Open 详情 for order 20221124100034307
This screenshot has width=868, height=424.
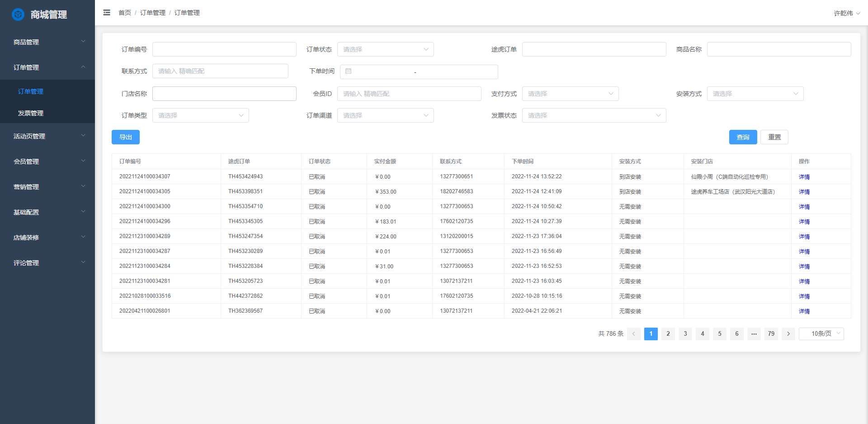coord(804,177)
